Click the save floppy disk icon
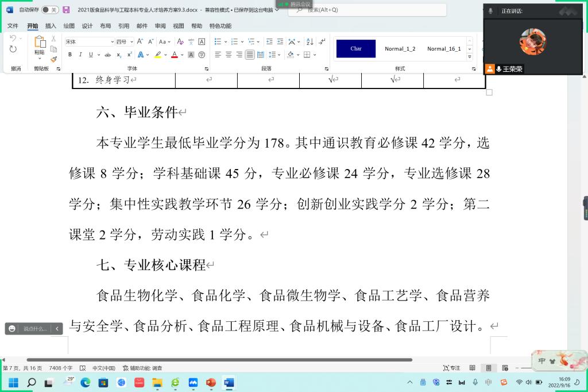 pos(66,10)
